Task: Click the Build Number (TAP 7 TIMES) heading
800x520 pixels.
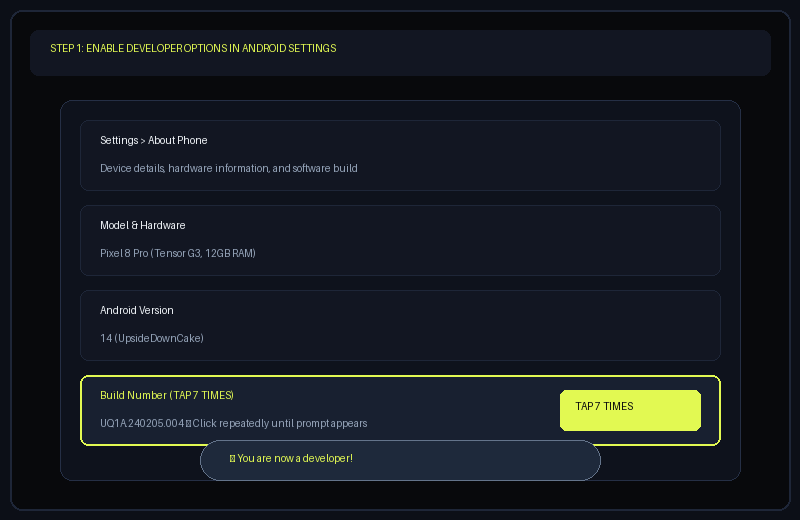Action: click(x=167, y=395)
